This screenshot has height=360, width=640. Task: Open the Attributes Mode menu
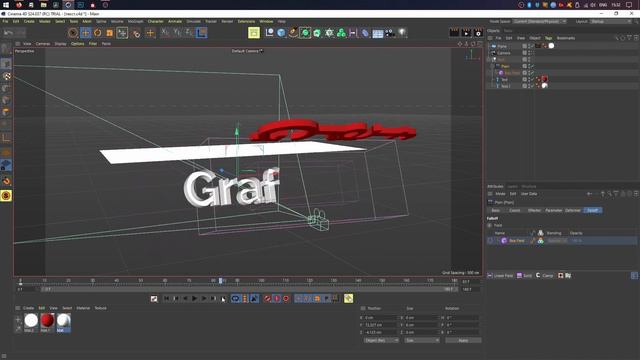pyautogui.click(x=500, y=194)
